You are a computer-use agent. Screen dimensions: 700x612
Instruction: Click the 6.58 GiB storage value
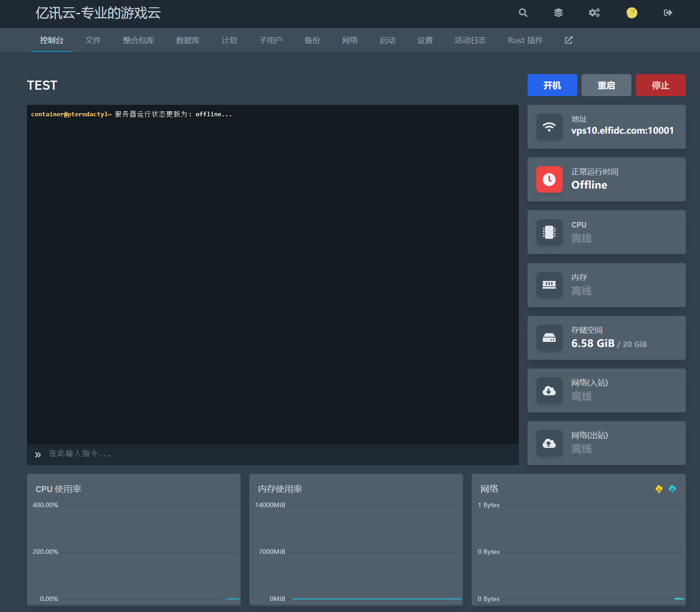[593, 343]
